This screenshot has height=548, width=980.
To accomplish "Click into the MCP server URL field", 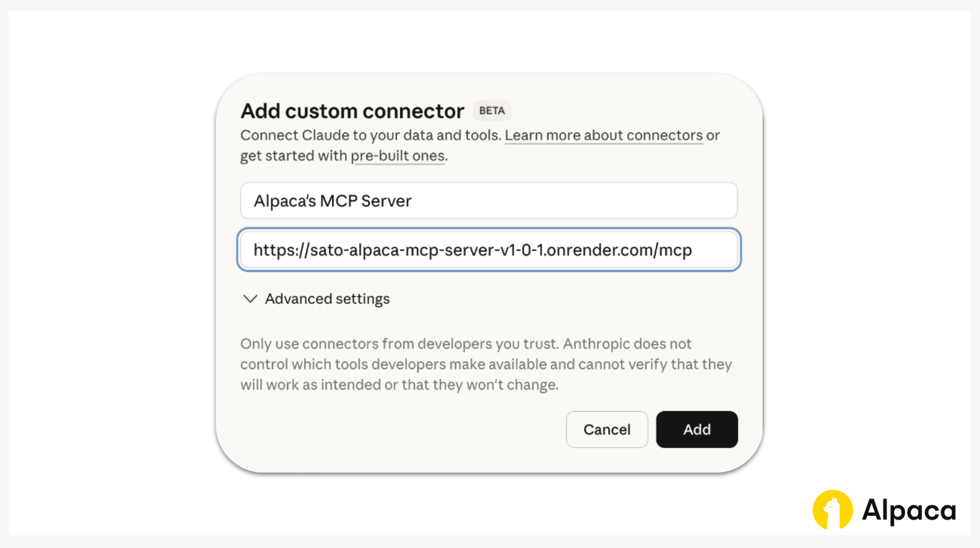I will pos(489,250).
